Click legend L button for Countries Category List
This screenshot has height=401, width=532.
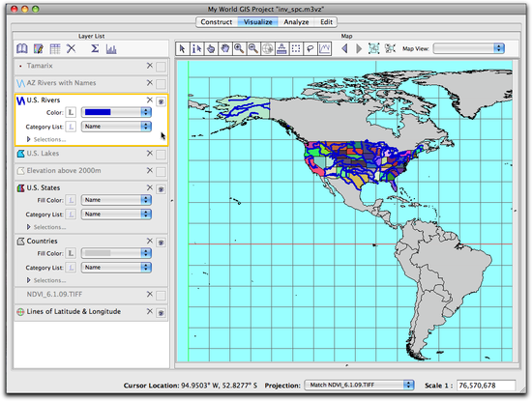pos(71,268)
